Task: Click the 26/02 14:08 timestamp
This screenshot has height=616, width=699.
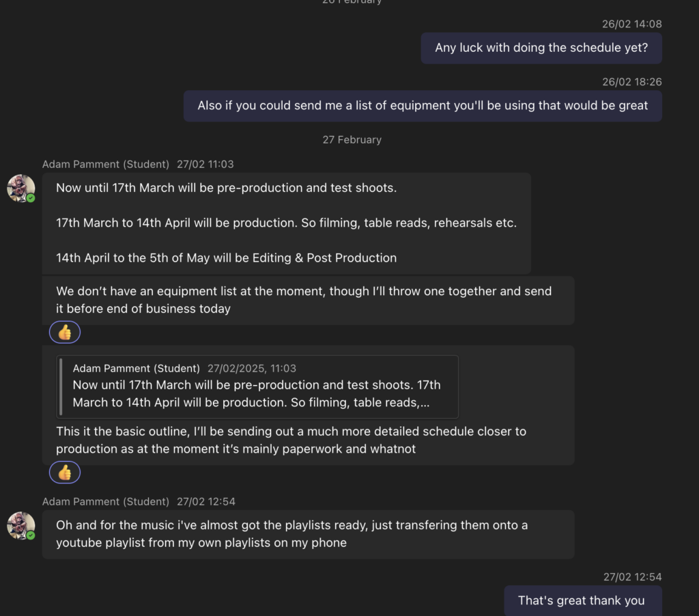Action: [x=631, y=24]
